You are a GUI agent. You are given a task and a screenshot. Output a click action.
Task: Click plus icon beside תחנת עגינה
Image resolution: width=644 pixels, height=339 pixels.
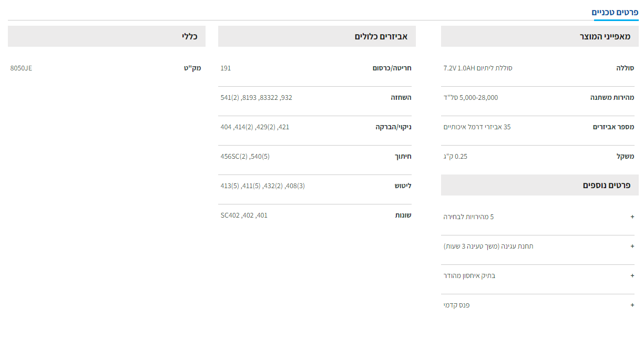coord(632,246)
